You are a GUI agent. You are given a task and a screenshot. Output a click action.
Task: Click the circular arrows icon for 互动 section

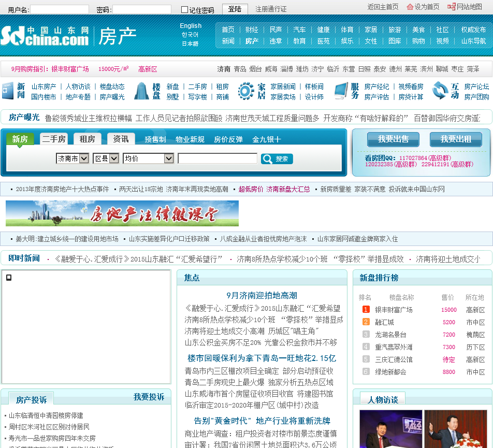[x=440, y=91]
